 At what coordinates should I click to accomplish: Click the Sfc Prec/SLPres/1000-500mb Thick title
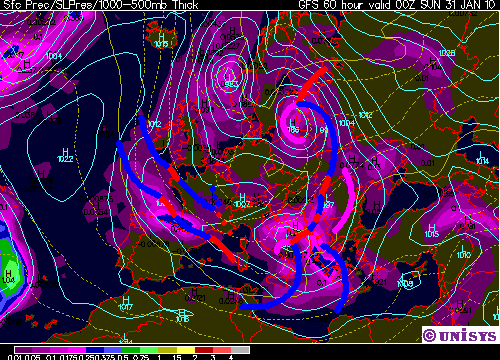100,5
